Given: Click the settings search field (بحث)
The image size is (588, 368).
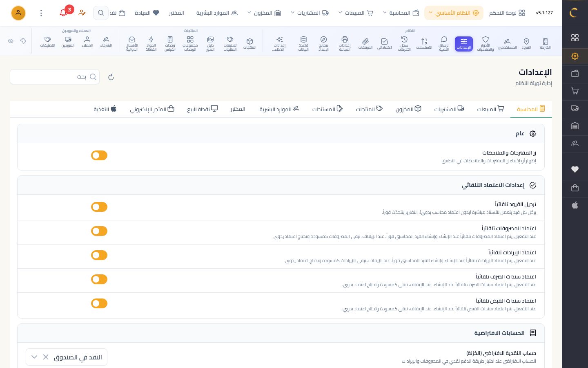Looking at the screenshot, I should click(55, 77).
